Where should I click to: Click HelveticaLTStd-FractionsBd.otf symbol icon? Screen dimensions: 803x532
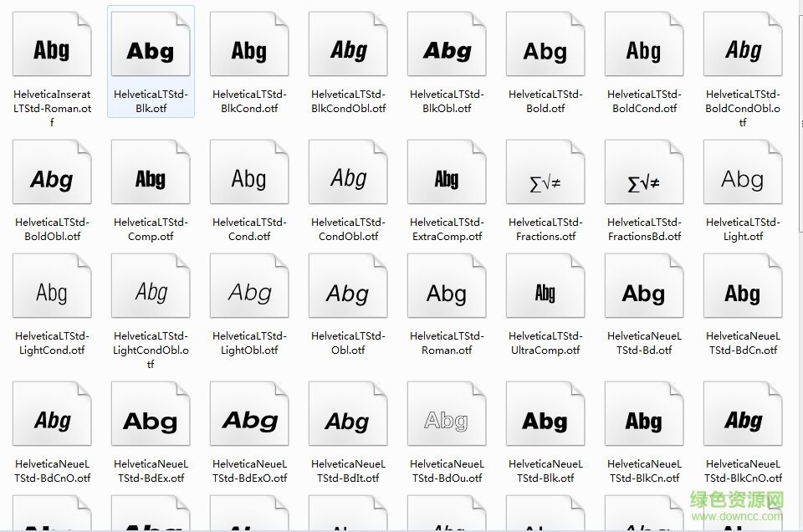(644, 172)
